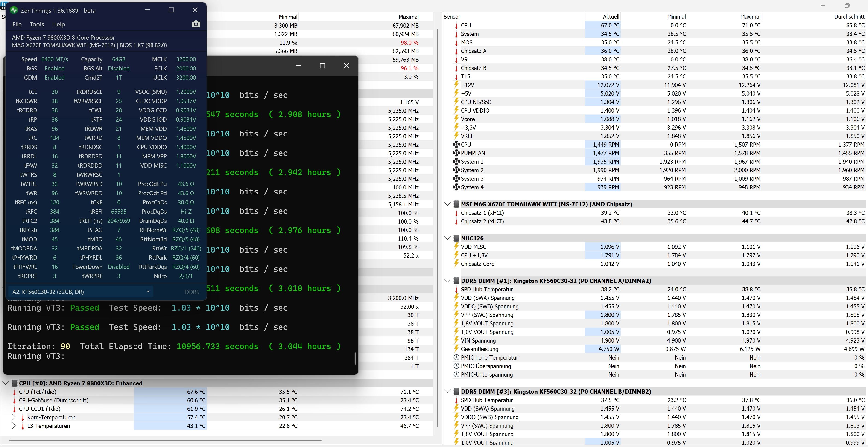868x447 pixels.
Task: Open the File menu in ZenTimings
Action: [x=17, y=24]
